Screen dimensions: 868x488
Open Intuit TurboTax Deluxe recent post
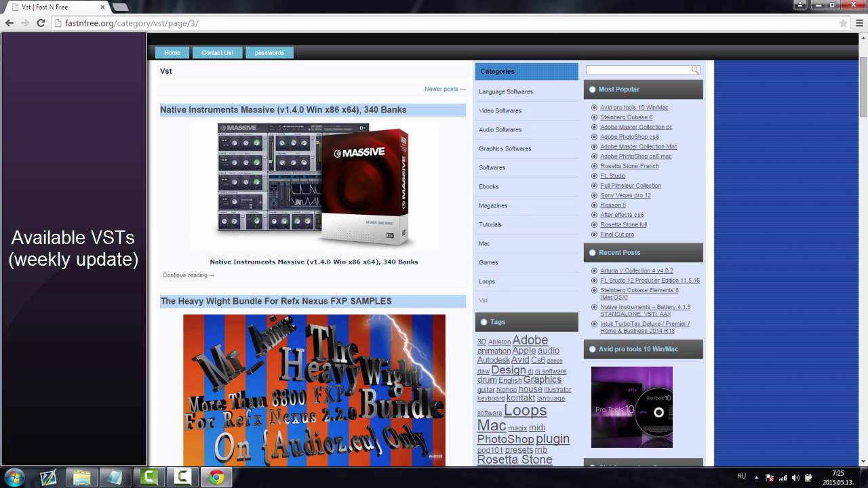645,327
